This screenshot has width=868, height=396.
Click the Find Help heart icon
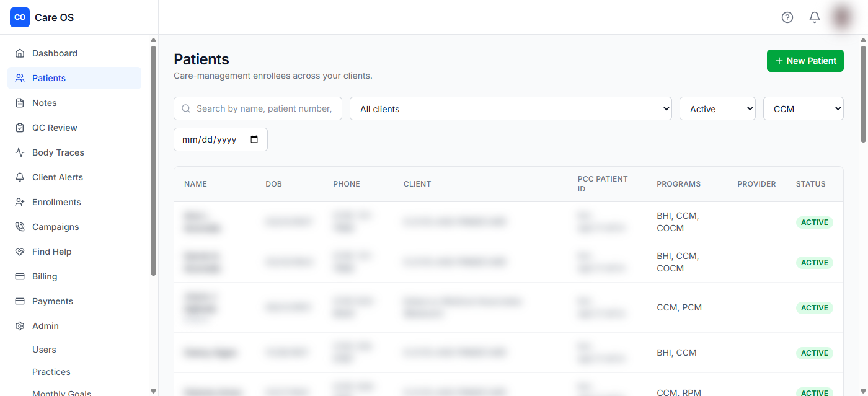pyautogui.click(x=20, y=252)
